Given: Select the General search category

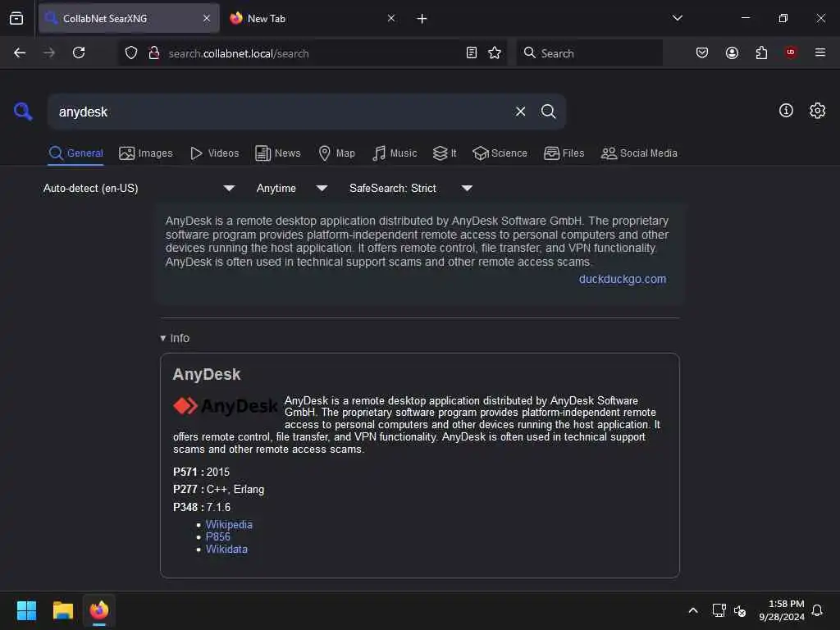Looking at the screenshot, I should (75, 153).
